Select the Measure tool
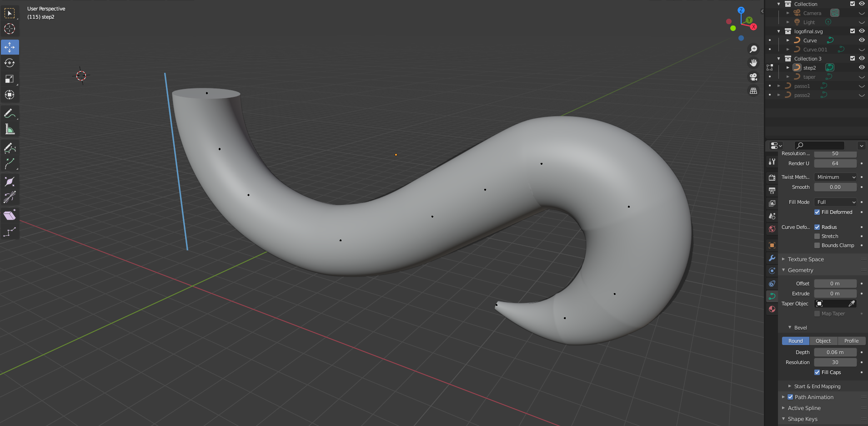Image resolution: width=868 pixels, height=426 pixels. coord(10,129)
